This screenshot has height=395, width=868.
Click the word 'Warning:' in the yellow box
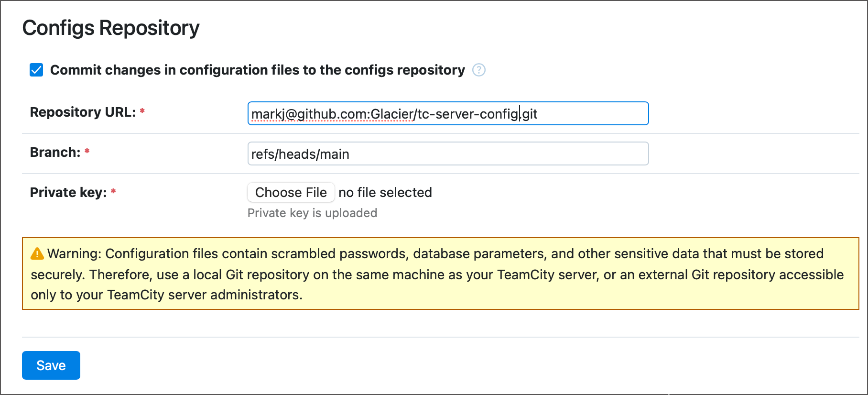click(x=74, y=253)
